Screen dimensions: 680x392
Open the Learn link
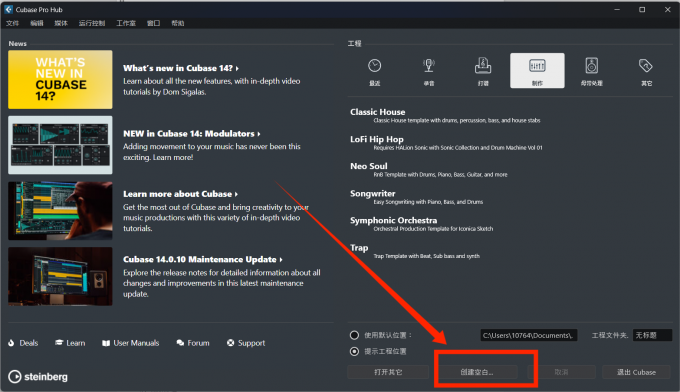pos(75,343)
